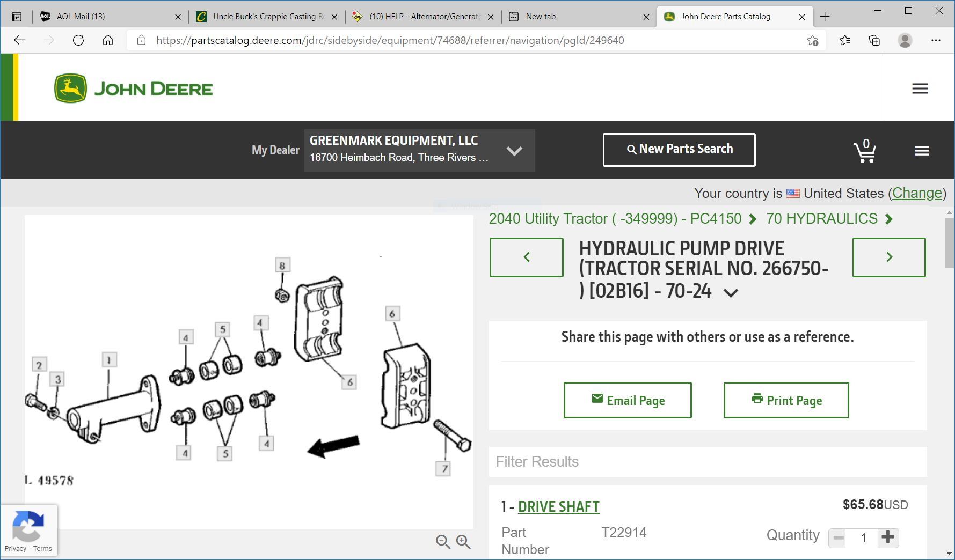This screenshot has width=955, height=560.
Task: Expand the Hydraulic Pump Drive section chevron
Action: tap(731, 293)
